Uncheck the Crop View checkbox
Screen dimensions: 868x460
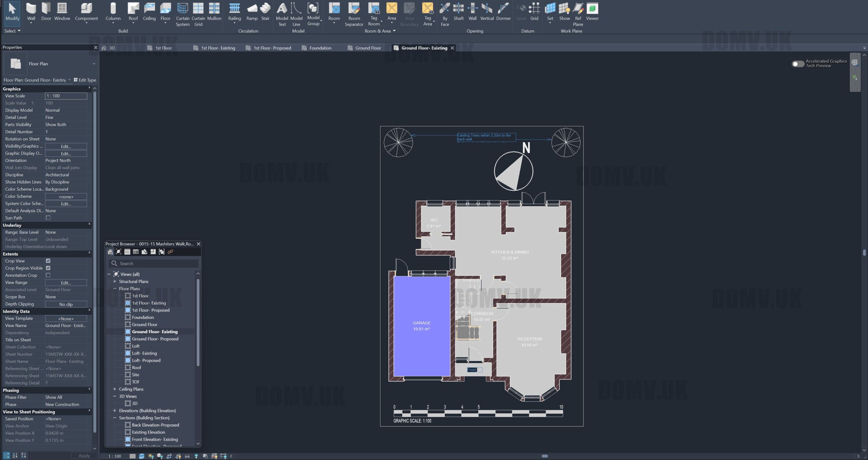48,261
